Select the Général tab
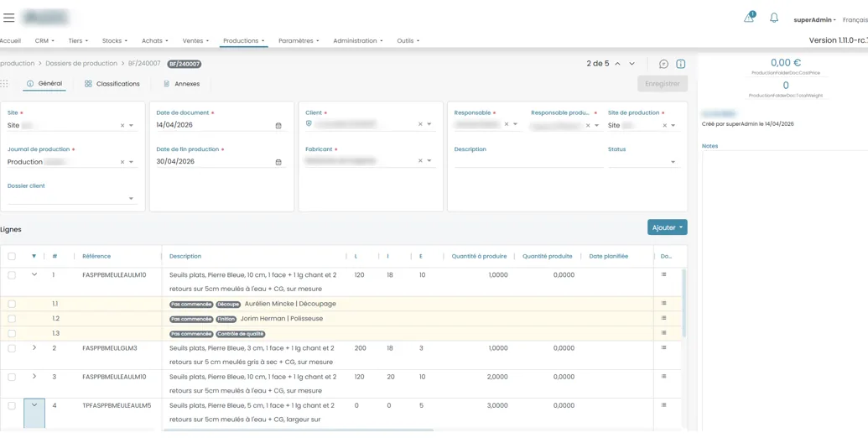Image resolution: width=868 pixels, height=438 pixels. (x=44, y=84)
